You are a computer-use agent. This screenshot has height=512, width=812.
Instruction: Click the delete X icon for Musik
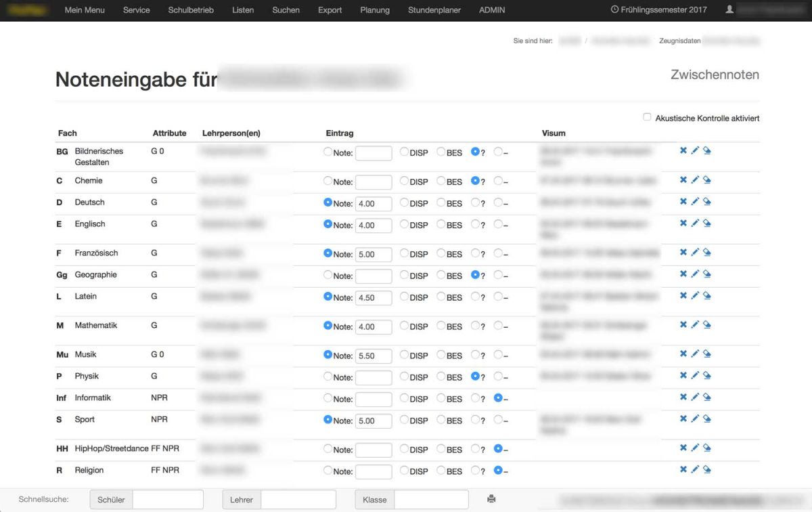pos(683,354)
